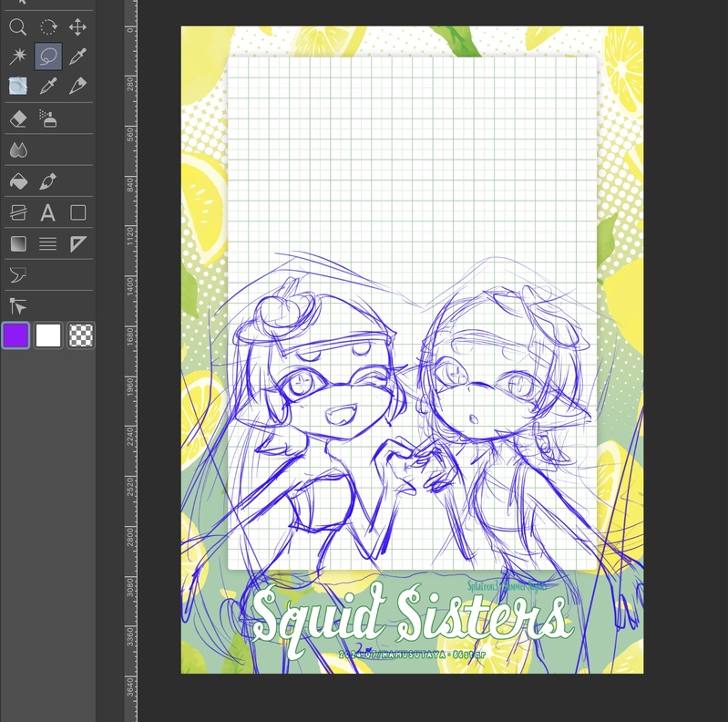728x722 pixels.
Task: Select the Lasso selection tool
Action: point(47,57)
